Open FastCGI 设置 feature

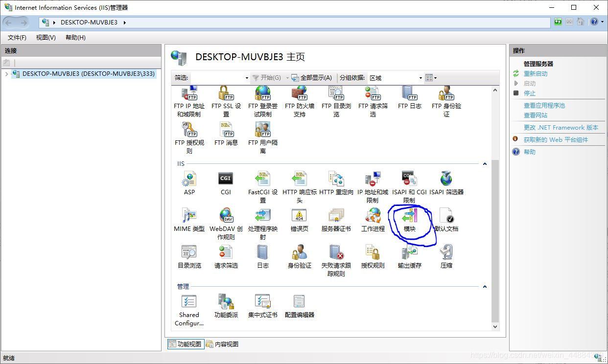(x=262, y=187)
